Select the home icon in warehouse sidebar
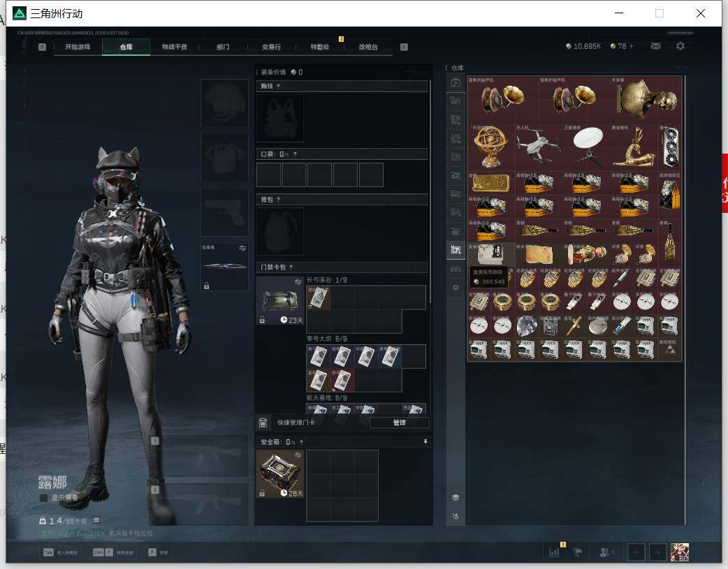The image size is (728, 569). click(456, 83)
